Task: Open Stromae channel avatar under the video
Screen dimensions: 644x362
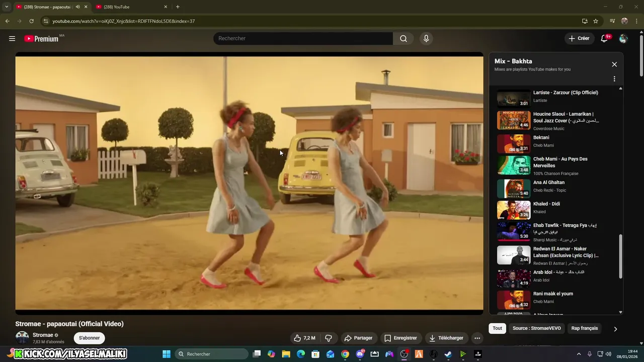Action: click(x=22, y=338)
